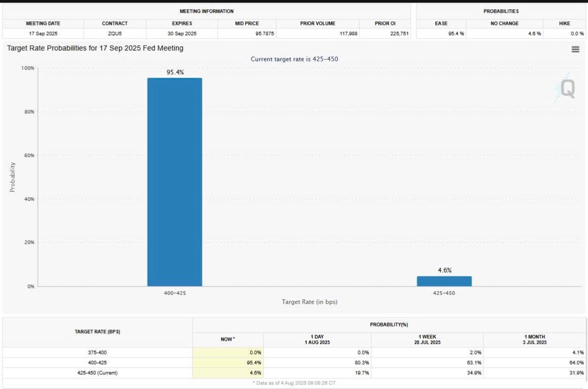Click 'Current target rate is 425-450' subtitle
This screenshot has height=389, width=588.
tap(294, 59)
